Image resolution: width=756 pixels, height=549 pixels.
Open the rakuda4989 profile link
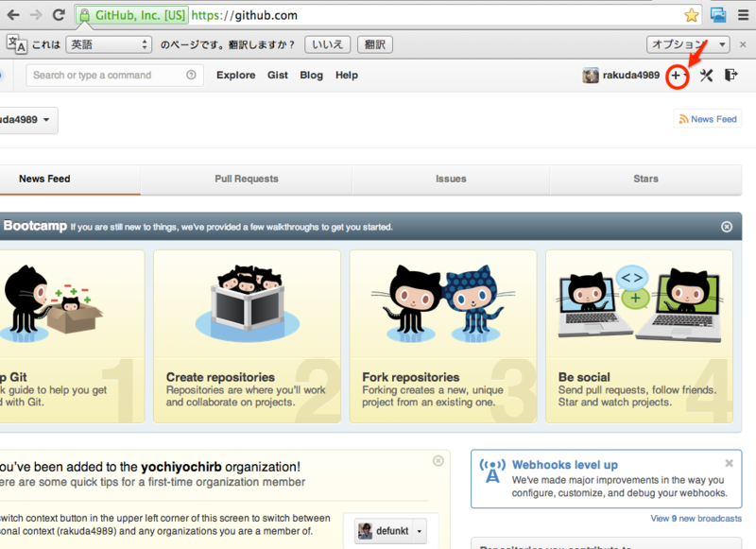tap(630, 76)
